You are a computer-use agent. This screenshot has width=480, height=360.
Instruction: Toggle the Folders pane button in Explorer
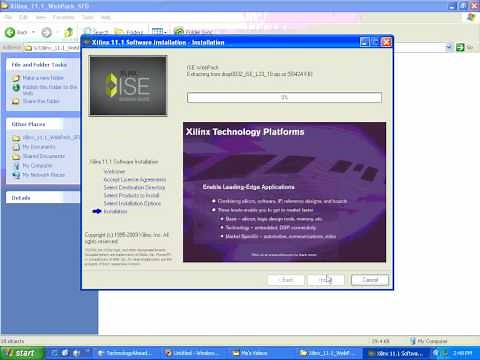coord(129,32)
